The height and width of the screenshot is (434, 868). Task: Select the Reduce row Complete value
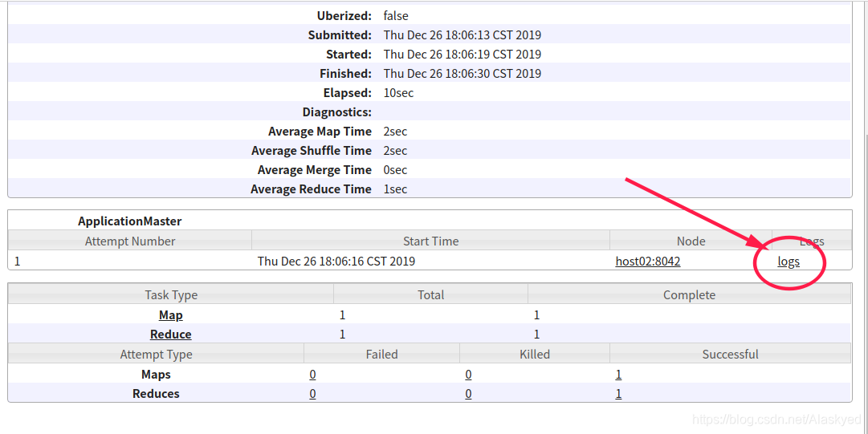coord(536,335)
